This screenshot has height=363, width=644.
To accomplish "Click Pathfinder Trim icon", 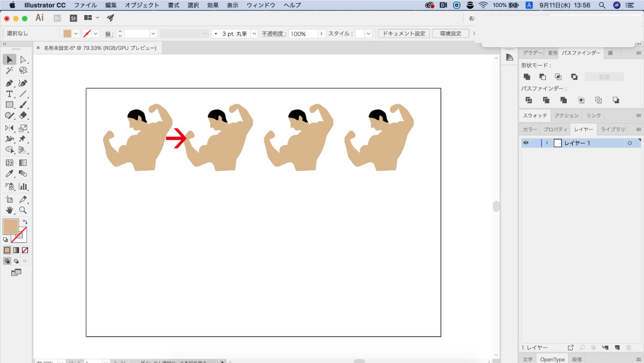I will pyautogui.click(x=546, y=100).
